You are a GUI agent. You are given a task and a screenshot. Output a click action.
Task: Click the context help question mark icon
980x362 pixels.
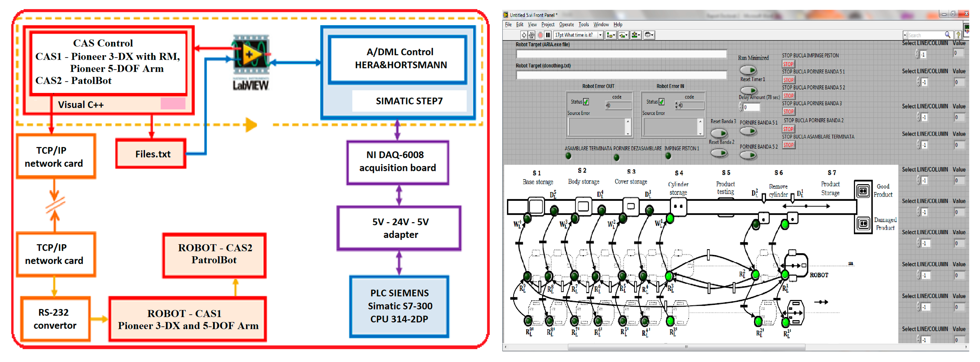pos(958,35)
